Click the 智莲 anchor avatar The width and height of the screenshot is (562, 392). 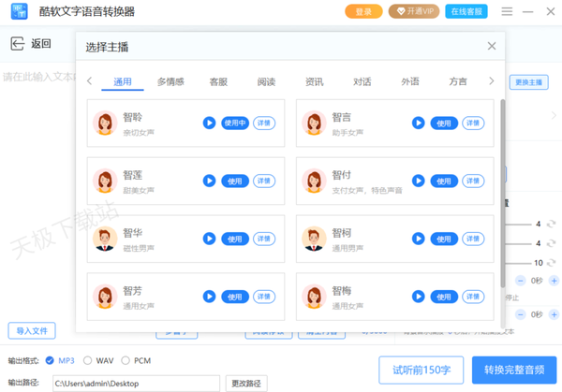pos(105,181)
